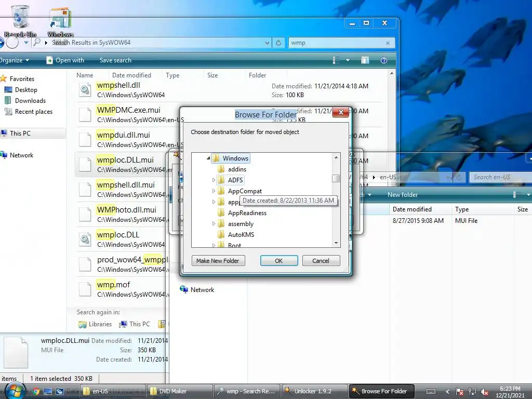Sort by Date modified column in search window
Viewport: 532px width, 399px height.
point(131,75)
